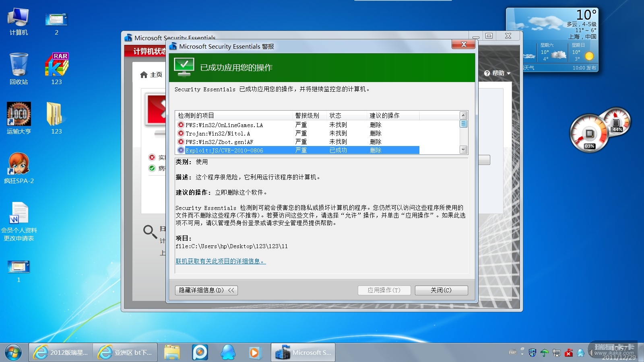Open the Windows Start menu orb
Viewport: 644px width, 362px height.
click(13, 353)
